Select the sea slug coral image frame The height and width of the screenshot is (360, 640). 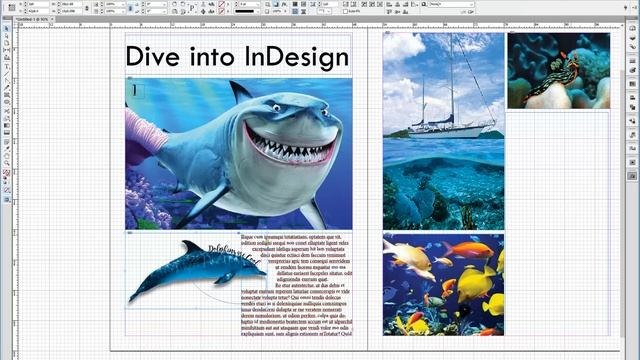[559, 71]
